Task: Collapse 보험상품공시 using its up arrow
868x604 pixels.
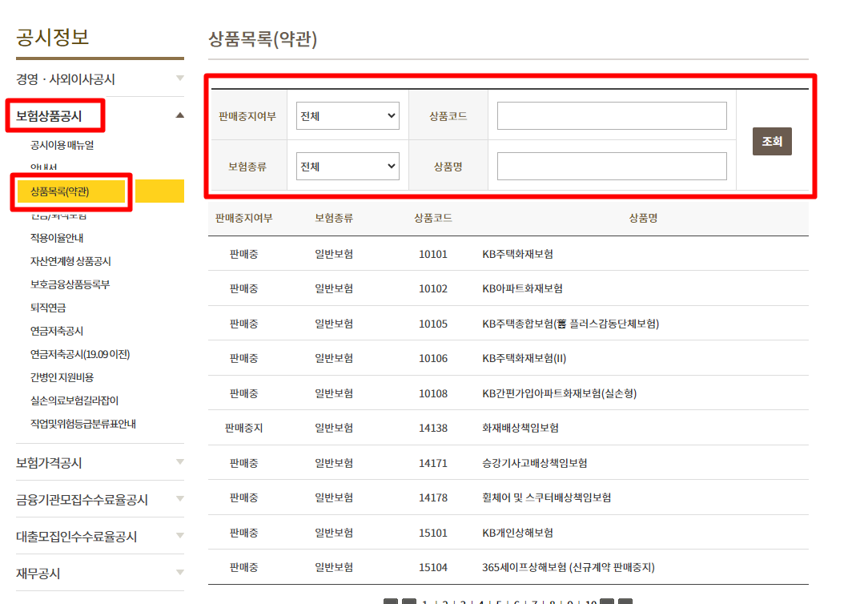Action: pyautogui.click(x=180, y=115)
